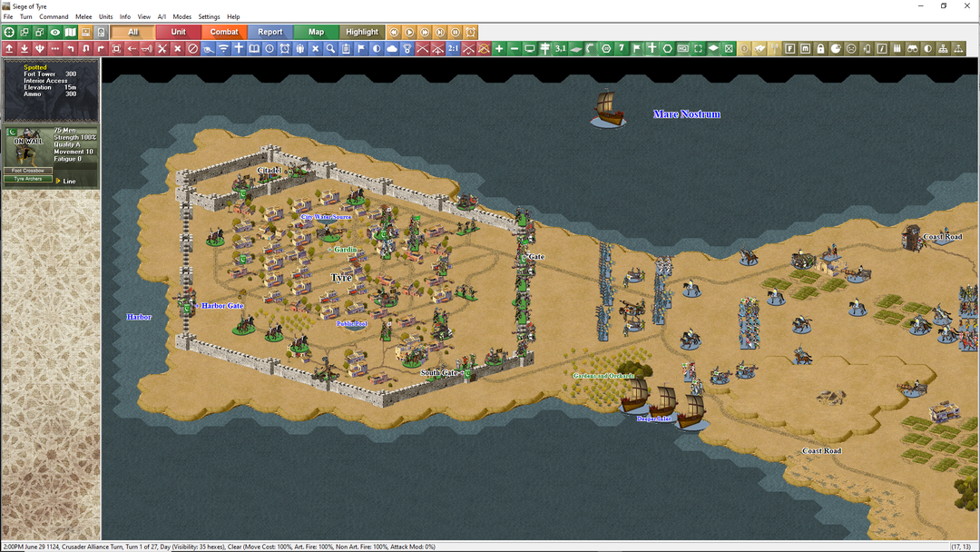Open the Units menu
The width and height of the screenshot is (980, 552).
click(x=105, y=17)
